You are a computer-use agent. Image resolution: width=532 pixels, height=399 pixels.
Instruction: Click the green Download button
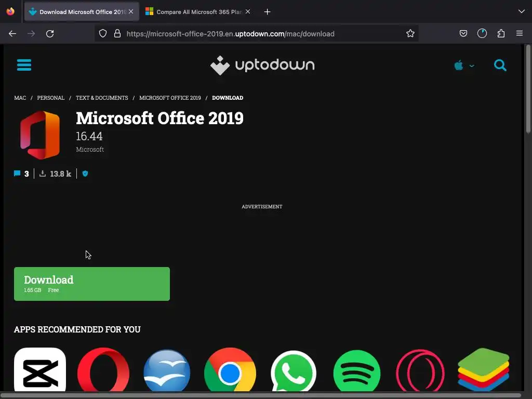click(x=92, y=284)
